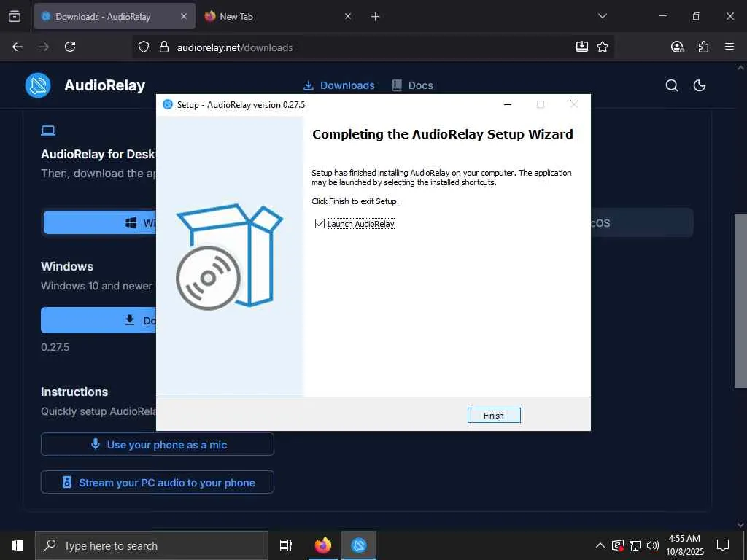Go back with the browser back arrow

pyautogui.click(x=18, y=47)
